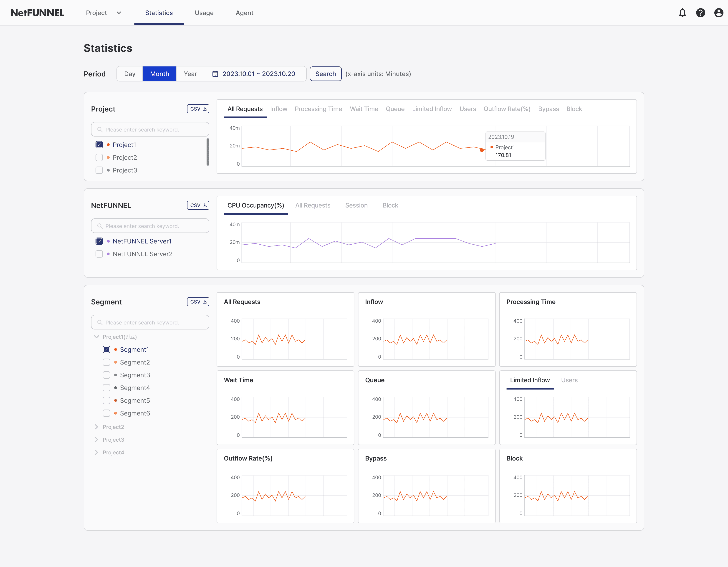728x567 pixels.
Task: Expand Project3 in segment tree
Action: (96, 439)
